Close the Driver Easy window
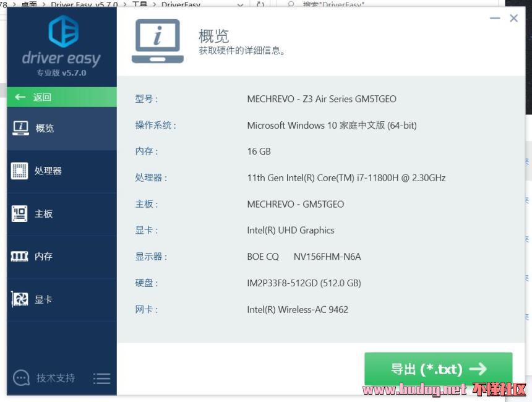The width and height of the screenshot is (532, 402). coord(513,18)
